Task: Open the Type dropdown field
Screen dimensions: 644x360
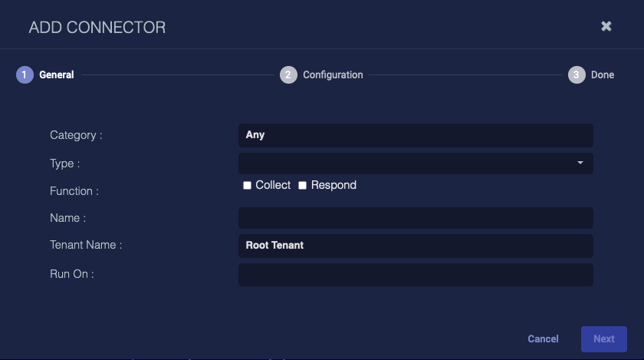Action: click(406, 163)
